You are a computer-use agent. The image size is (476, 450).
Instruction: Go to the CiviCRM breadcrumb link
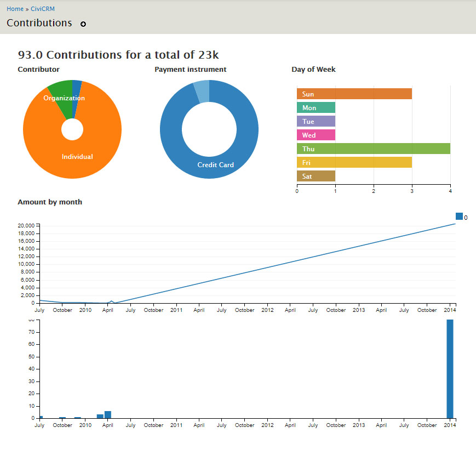(43, 9)
